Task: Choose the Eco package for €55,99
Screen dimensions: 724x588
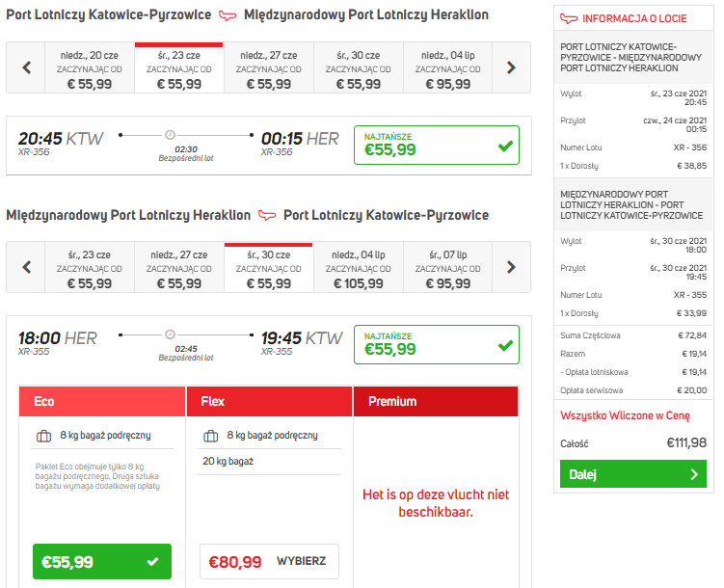Action: pos(102,561)
